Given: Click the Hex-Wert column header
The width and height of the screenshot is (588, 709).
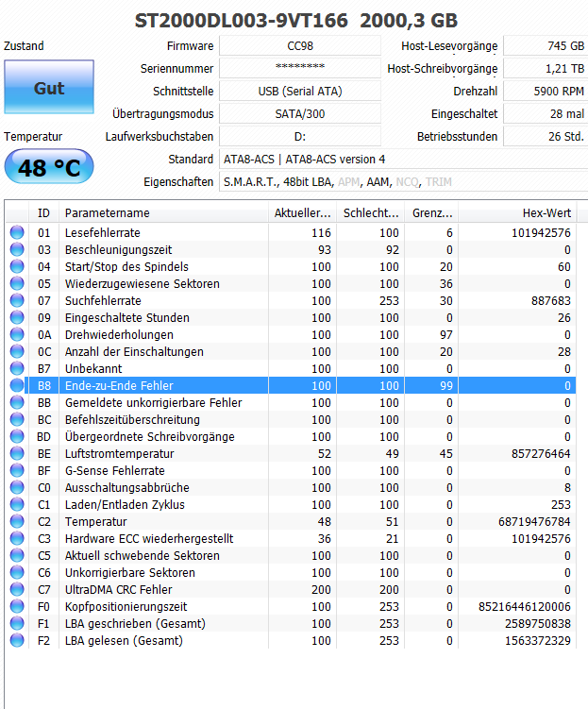Looking at the screenshot, I should [518, 213].
